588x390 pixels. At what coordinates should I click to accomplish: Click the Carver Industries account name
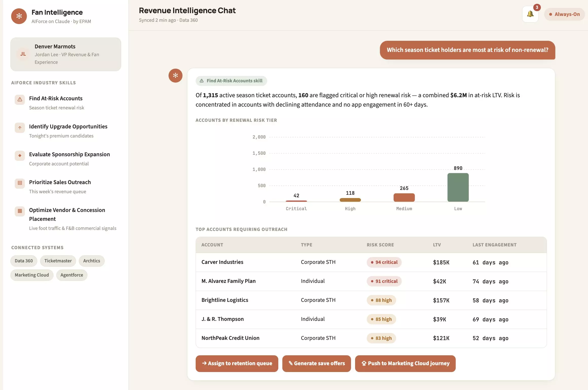click(x=222, y=262)
